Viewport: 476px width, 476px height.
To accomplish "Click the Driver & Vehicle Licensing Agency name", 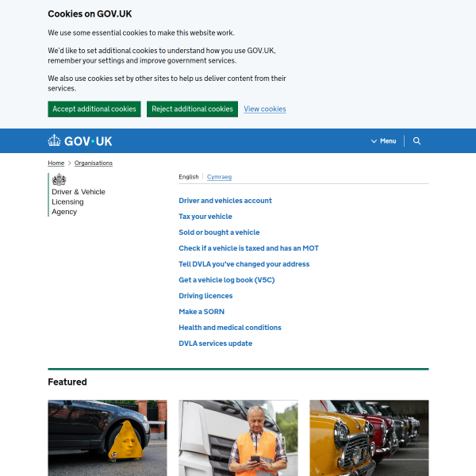I will [79, 202].
